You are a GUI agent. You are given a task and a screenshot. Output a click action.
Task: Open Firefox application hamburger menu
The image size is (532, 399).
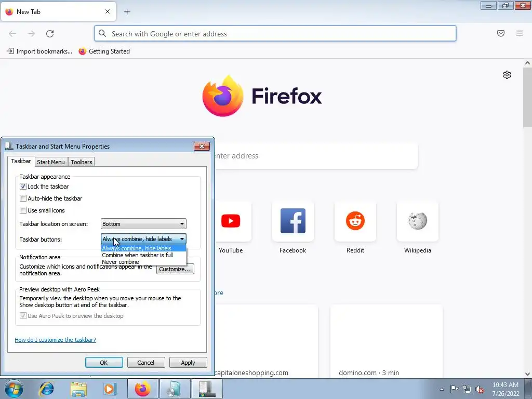(520, 33)
